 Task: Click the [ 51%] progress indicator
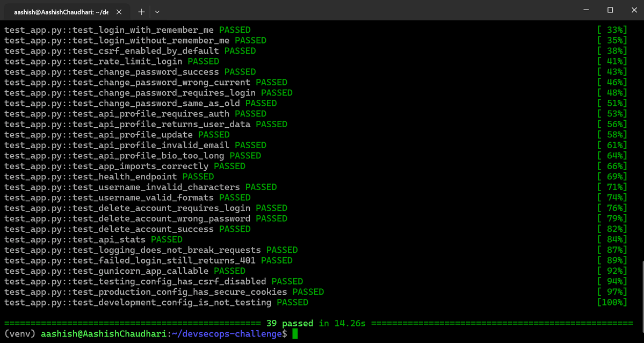point(612,104)
